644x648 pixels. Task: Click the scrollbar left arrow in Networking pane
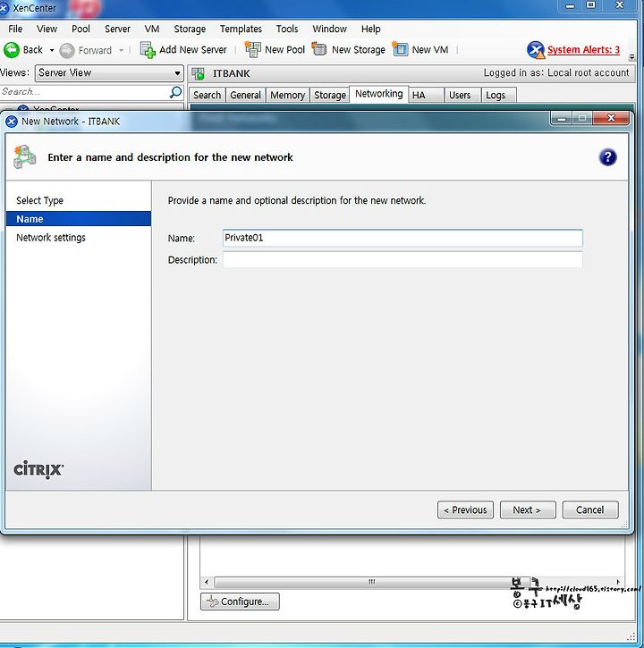tap(207, 582)
